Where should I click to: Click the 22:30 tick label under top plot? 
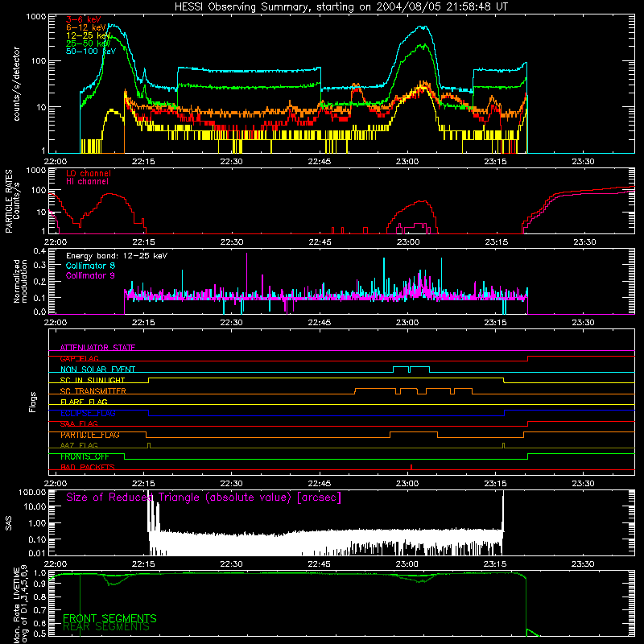pos(231,162)
